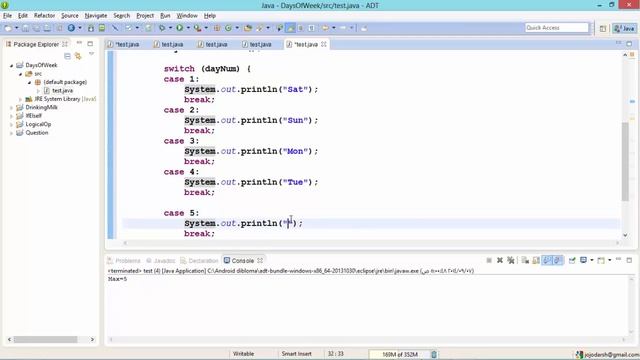Click the forward navigation arrow icon

point(343,28)
